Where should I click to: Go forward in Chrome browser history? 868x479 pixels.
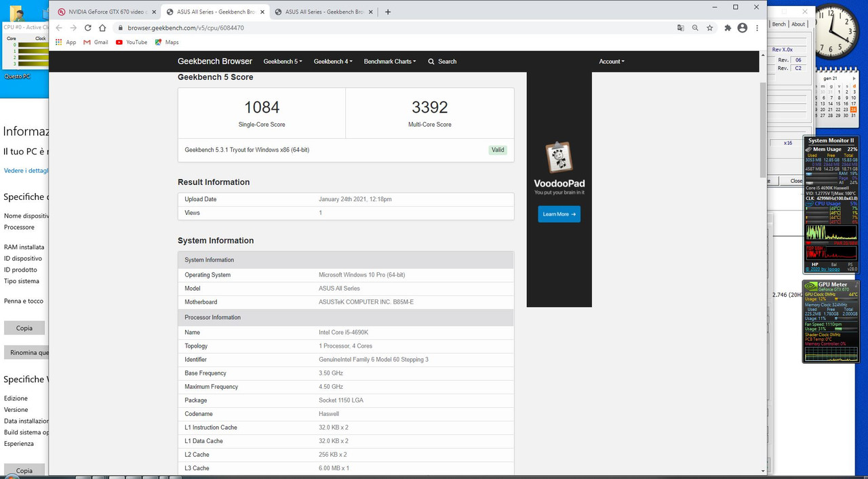coord(73,28)
